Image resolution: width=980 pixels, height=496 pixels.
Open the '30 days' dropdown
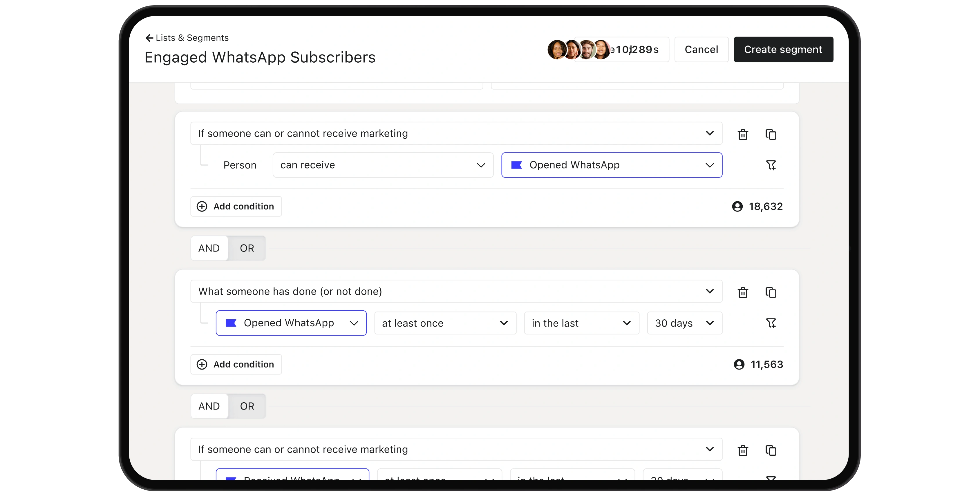684,323
